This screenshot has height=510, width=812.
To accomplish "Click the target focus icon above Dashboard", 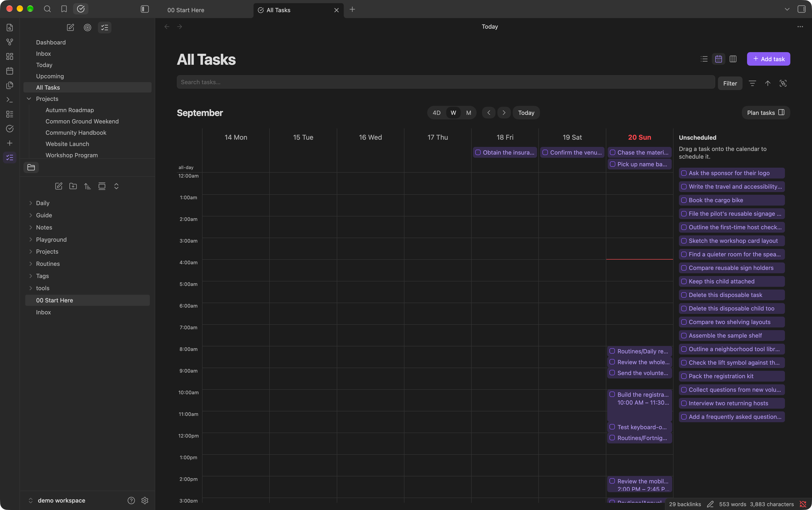I will (x=88, y=28).
